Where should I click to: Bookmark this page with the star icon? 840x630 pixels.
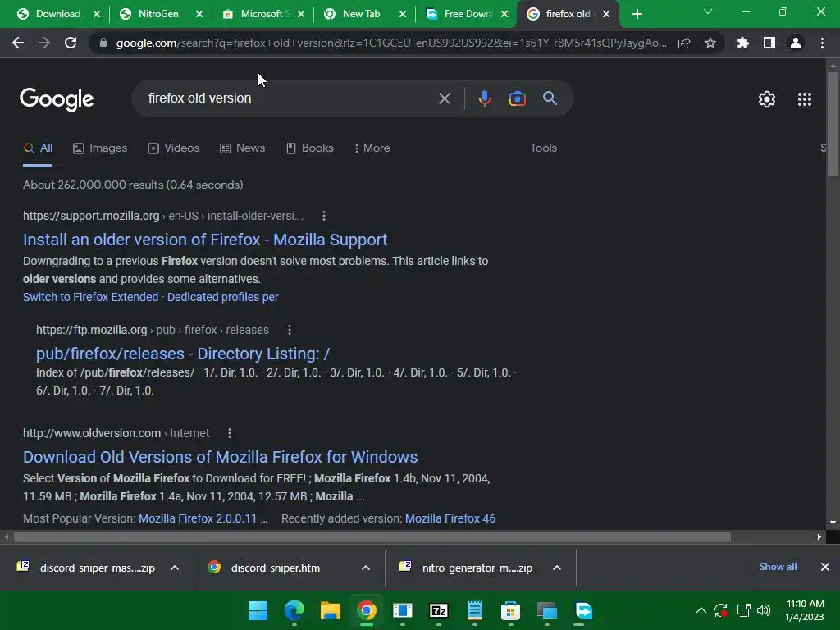[x=710, y=43]
